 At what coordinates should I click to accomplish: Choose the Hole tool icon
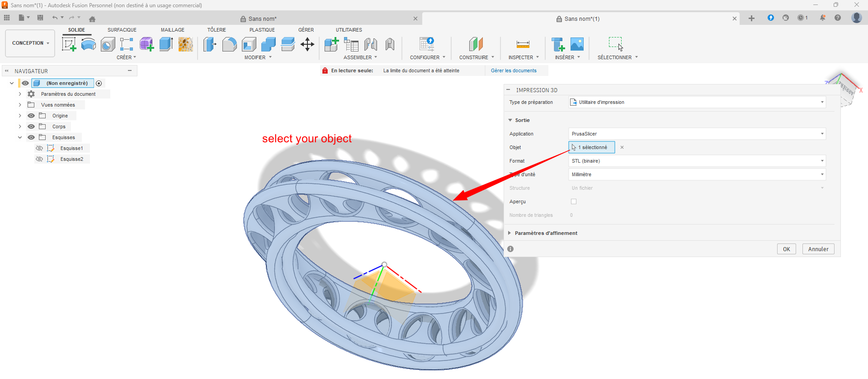tap(108, 44)
